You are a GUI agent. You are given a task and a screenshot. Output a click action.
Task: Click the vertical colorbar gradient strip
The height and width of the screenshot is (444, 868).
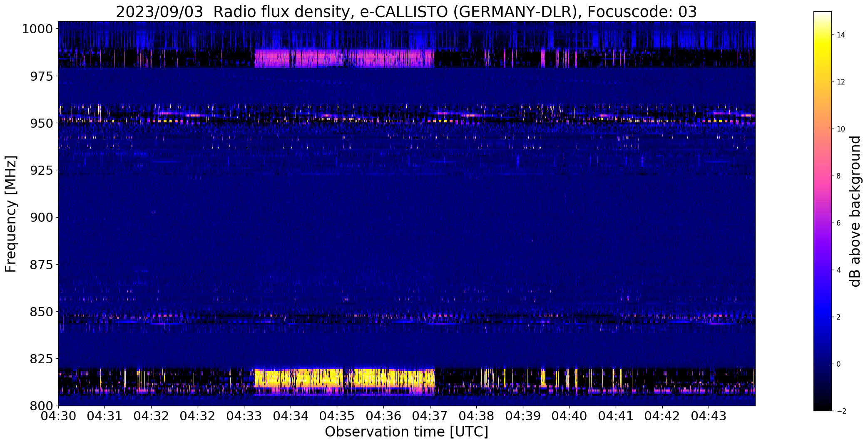coord(823,211)
